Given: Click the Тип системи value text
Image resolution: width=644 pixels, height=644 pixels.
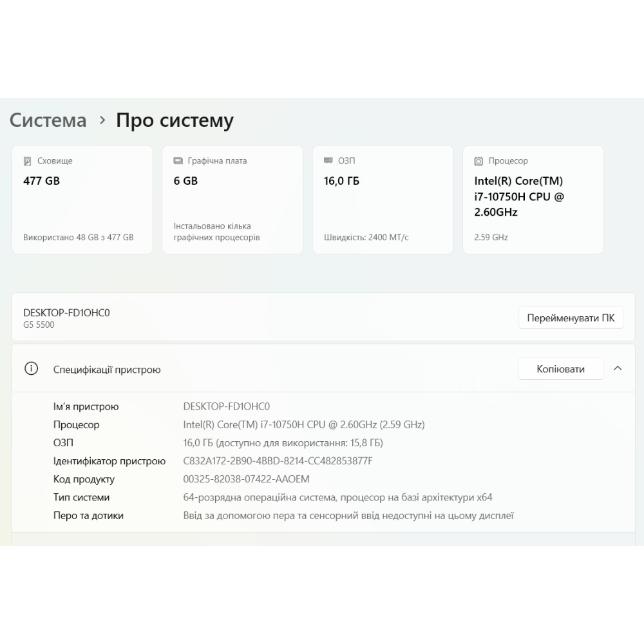Looking at the screenshot, I should 337,497.
